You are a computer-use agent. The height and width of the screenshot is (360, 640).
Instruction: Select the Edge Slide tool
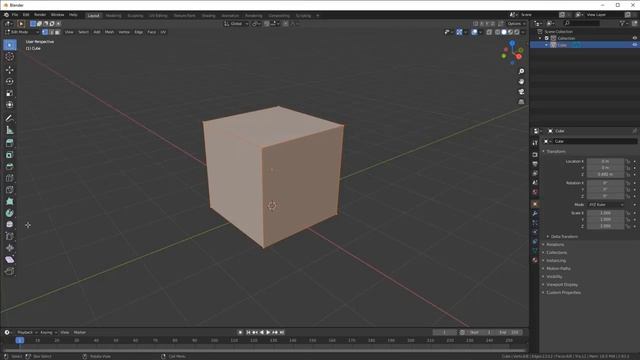coord(10,236)
